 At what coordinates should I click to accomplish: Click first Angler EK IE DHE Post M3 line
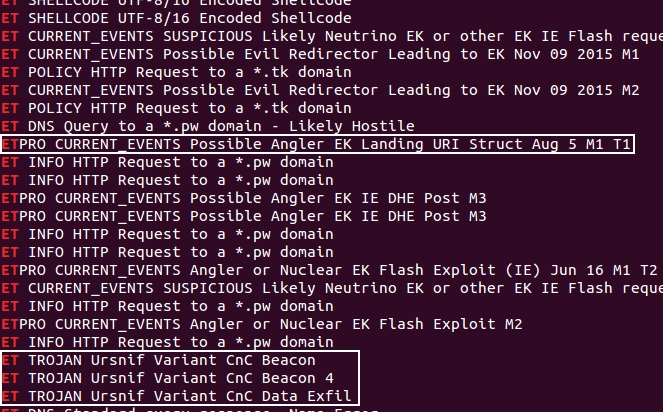(x=244, y=198)
